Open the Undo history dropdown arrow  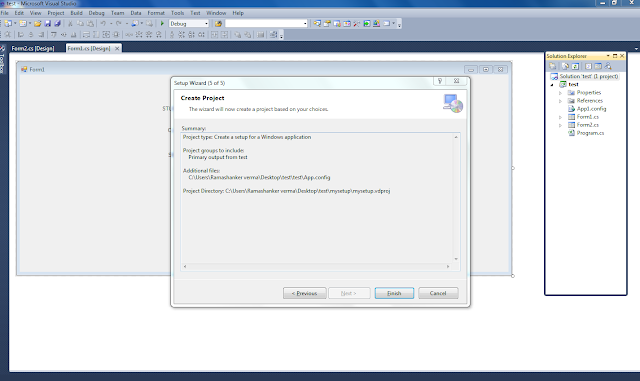(111, 24)
